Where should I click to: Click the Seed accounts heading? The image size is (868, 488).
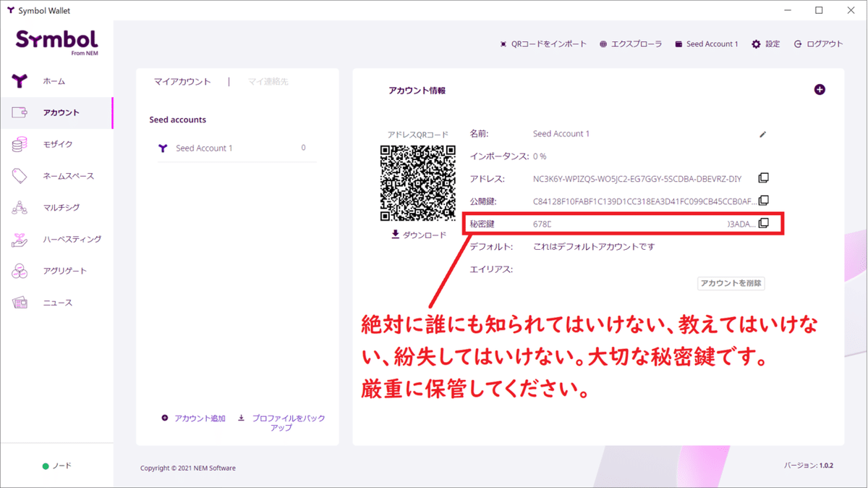click(178, 119)
